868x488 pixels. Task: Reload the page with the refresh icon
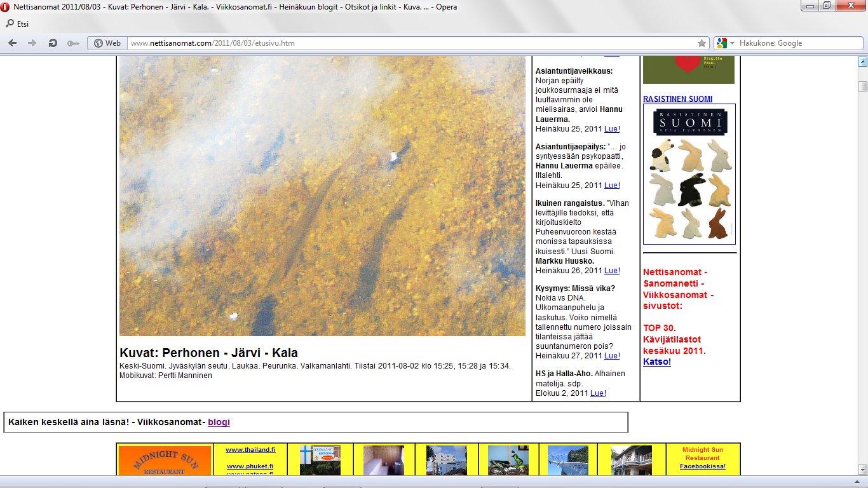coord(53,43)
